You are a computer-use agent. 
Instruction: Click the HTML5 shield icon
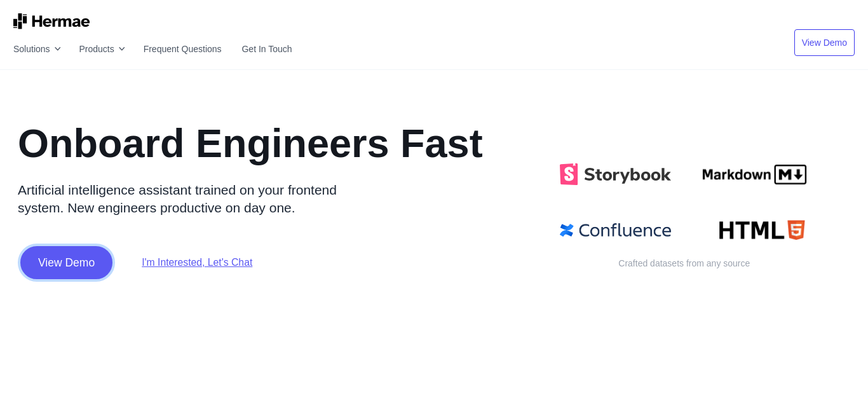pyautogui.click(x=796, y=230)
